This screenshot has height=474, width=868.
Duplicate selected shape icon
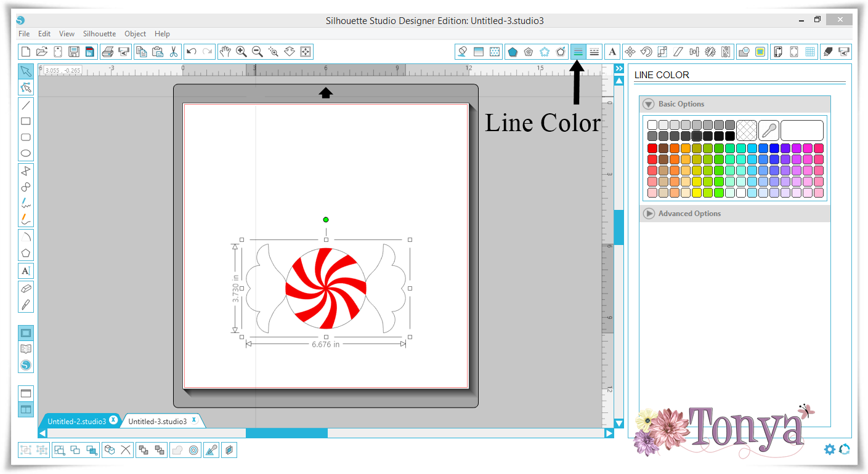[110, 450]
